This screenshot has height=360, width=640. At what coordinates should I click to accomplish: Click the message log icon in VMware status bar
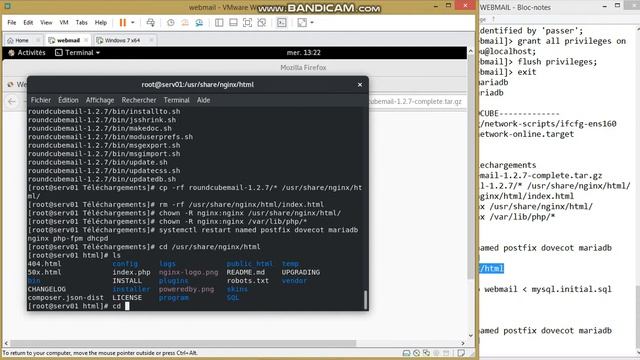point(461,353)
